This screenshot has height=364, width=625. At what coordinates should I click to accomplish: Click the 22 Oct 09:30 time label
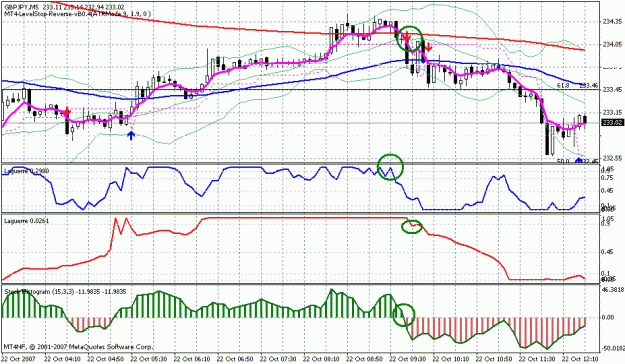click(408, 359)
